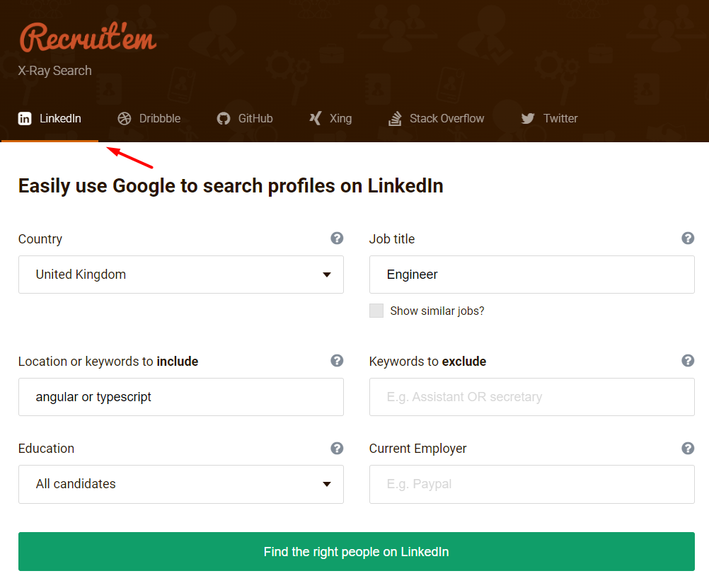Image resolution: width=709 pixels, height=588 pixels.
Task: Switch to the Twitter tab
Action: [x=550, y=118]
